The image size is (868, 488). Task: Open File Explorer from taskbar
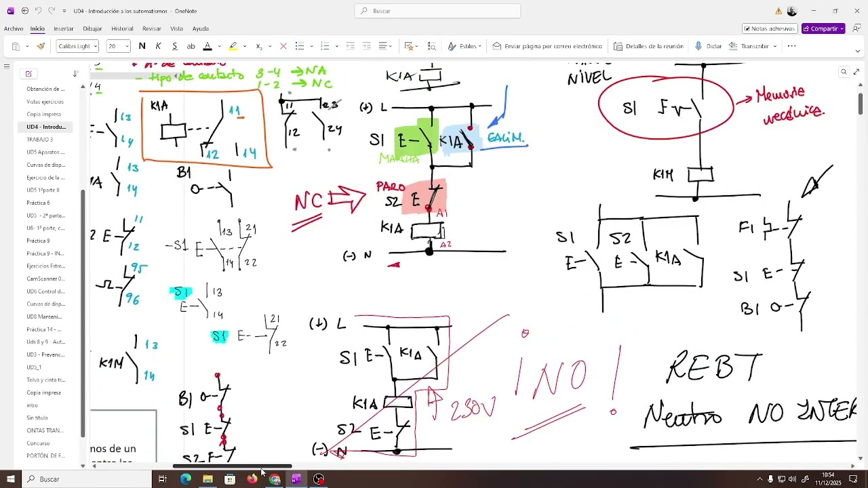pyautogui.click(x=208, y=479)
